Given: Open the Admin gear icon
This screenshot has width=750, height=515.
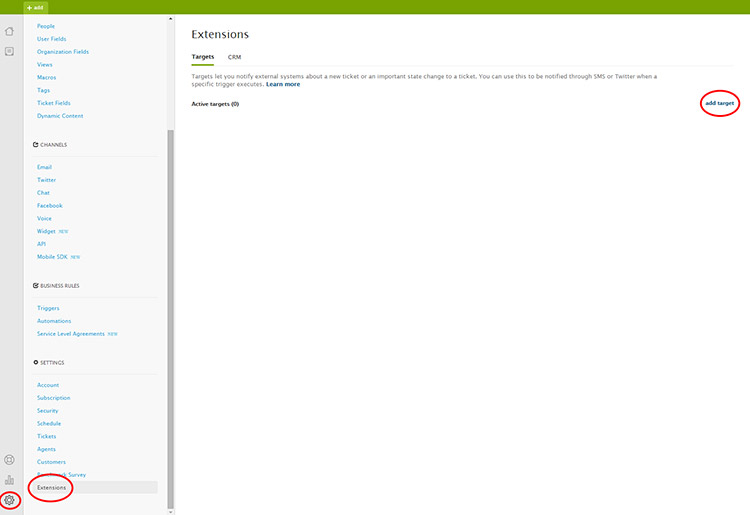Looking at the screenshot, I should [x=10, y=500].
